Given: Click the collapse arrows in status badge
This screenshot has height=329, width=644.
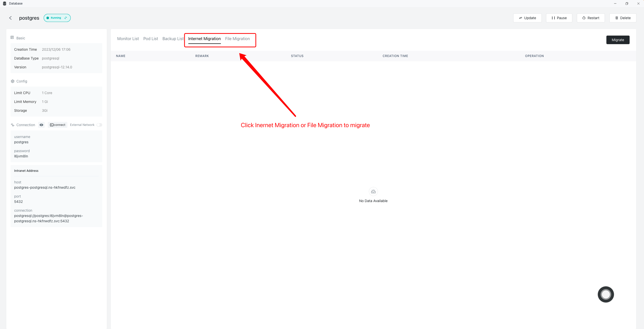Looking at the screenshot, I should [66, 18].
